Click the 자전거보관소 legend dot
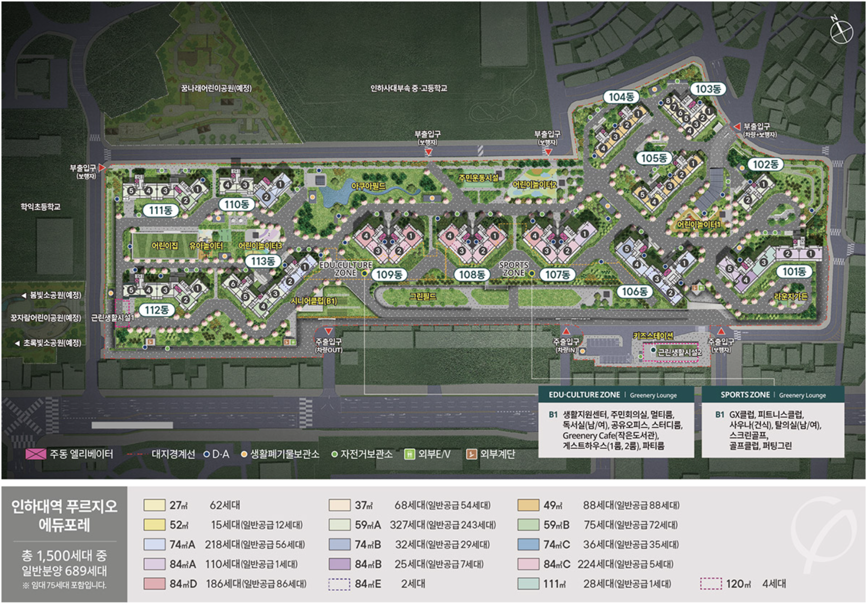This screenshot has width=868, height=605. [x=335, y=454]
